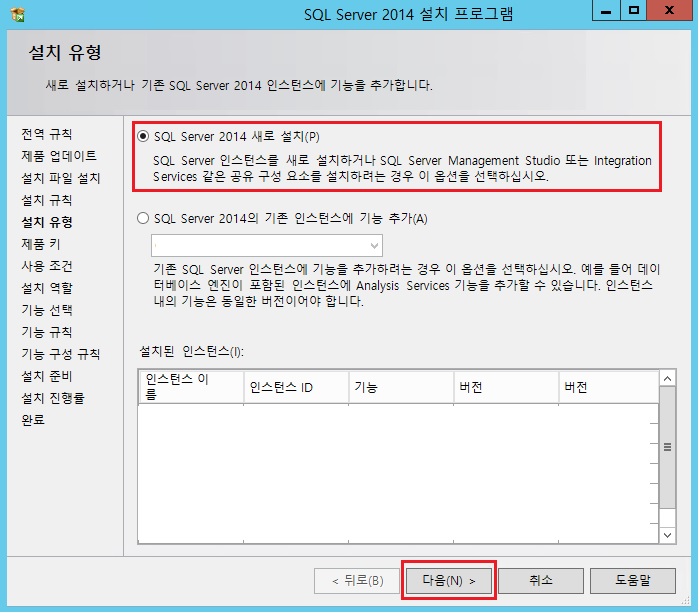The image size is (700, 616).
Task: Select the 완료 step in sidebar
Action: 33,420
